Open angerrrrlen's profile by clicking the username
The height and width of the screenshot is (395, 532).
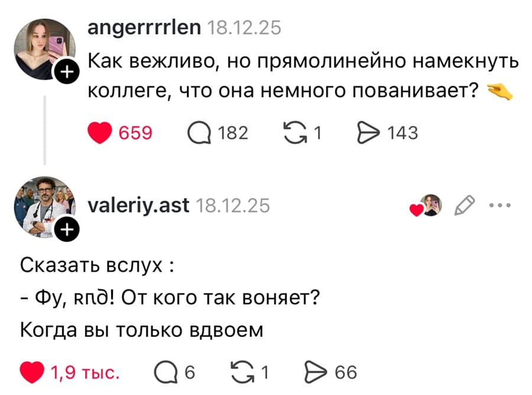point(144,28)
